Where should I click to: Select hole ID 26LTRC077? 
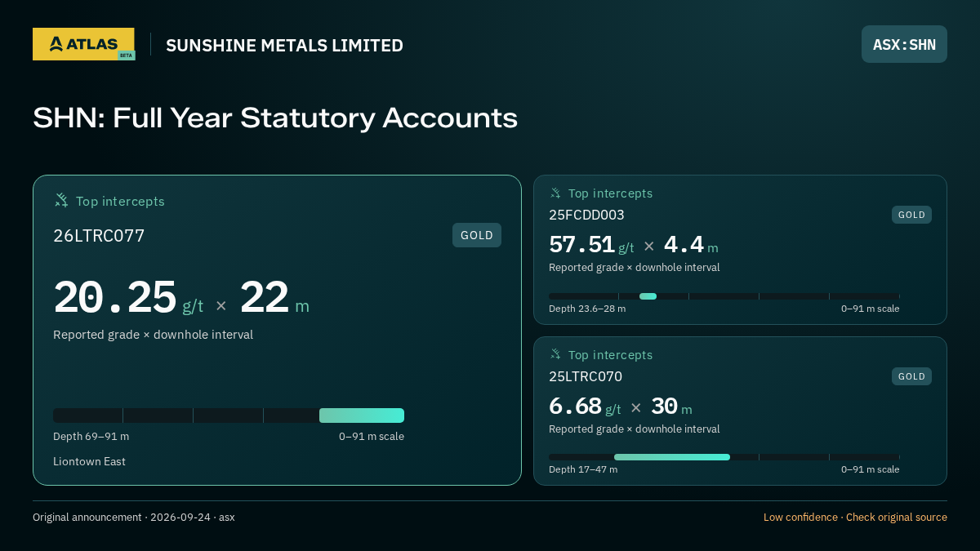pos(99,236)
